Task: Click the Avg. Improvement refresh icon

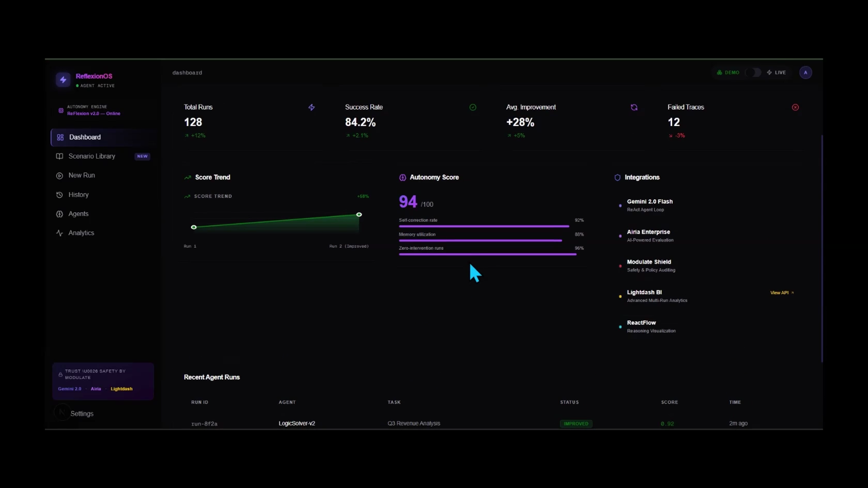Action: [634, 108]
